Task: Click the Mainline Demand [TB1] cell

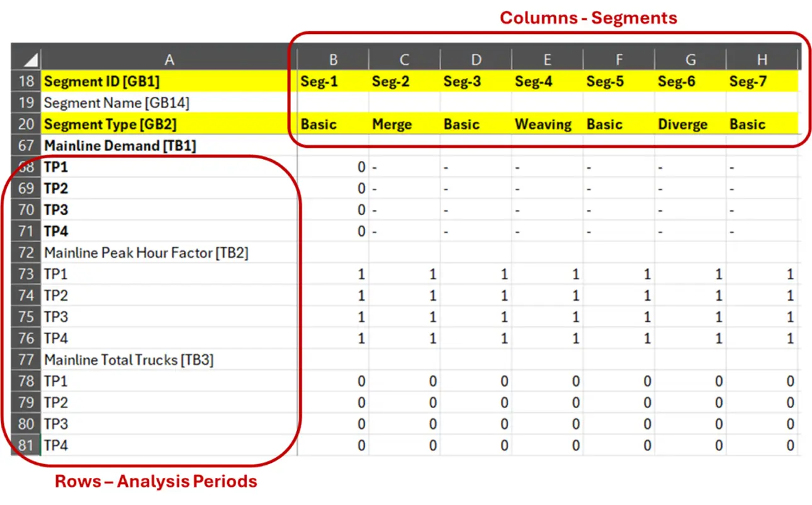Action: click(x=169, y=145)
